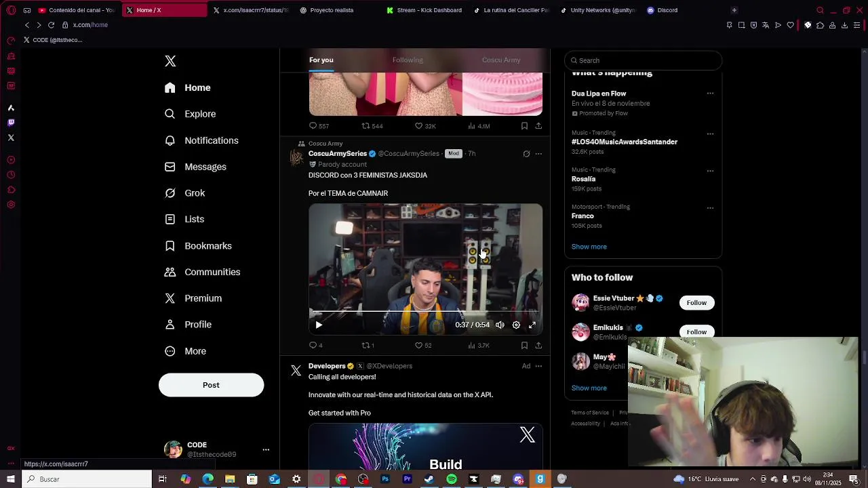Open options for Rosalía trend

710,171
